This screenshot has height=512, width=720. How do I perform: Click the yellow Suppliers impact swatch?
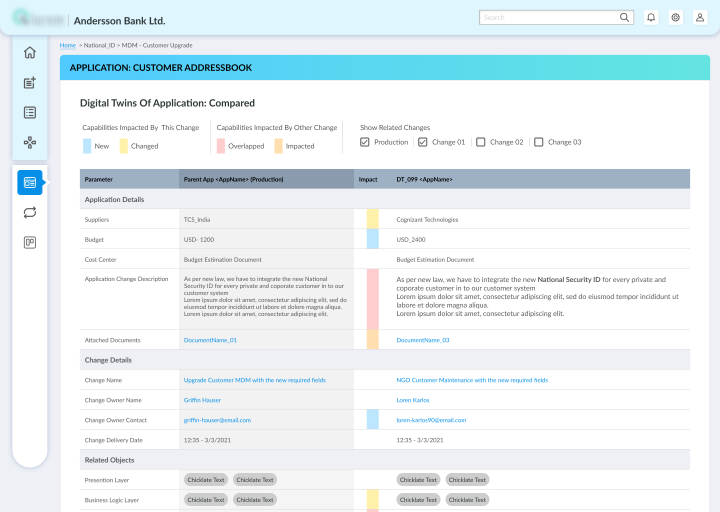point(372,219)
